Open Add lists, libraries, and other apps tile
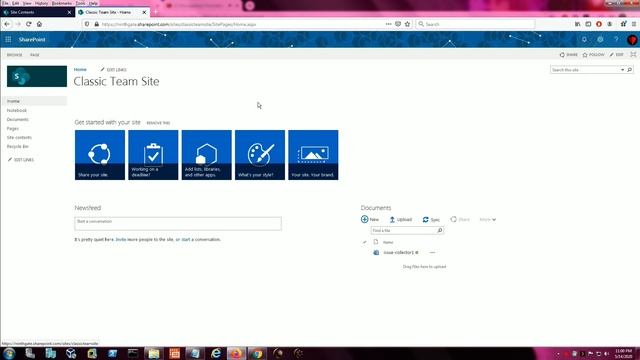The image size is (640, 360). (207, 155)
